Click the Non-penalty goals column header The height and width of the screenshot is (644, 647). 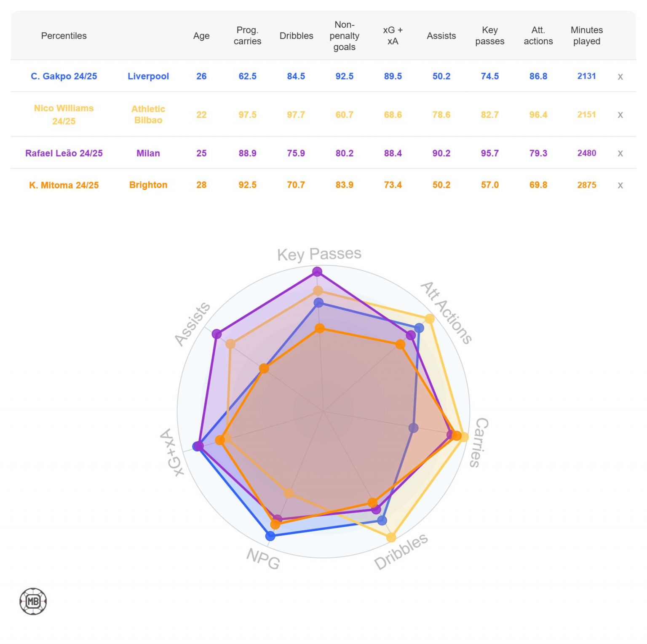point(344,36)
